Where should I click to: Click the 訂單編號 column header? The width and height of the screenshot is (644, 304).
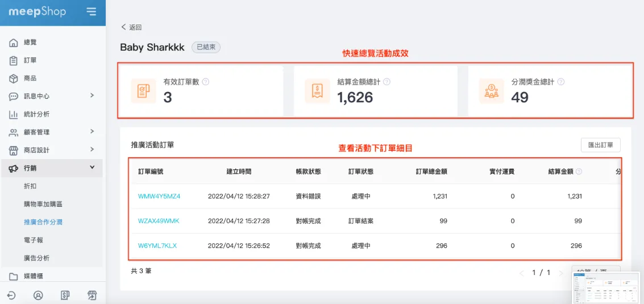tap(151, 172)
